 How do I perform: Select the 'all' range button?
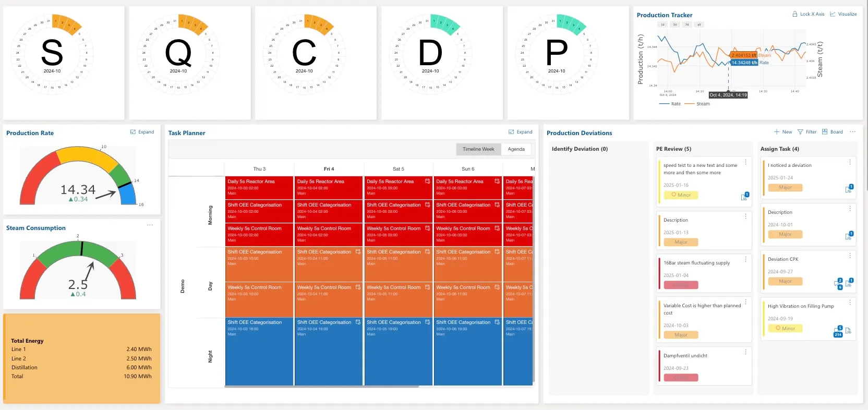pyautogui.click(x=699, y=25)
